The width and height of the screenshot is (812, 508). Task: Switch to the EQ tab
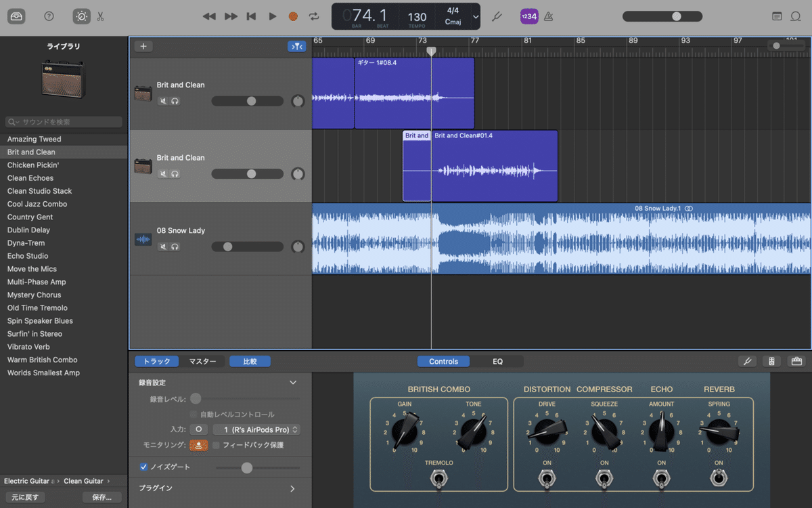point(497,361)
